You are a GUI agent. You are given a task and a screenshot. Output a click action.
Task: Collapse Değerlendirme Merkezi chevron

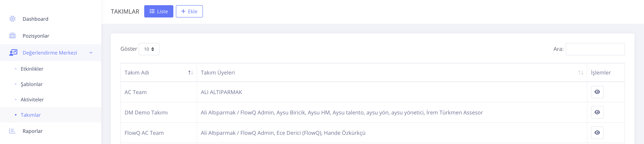[91, 53]
